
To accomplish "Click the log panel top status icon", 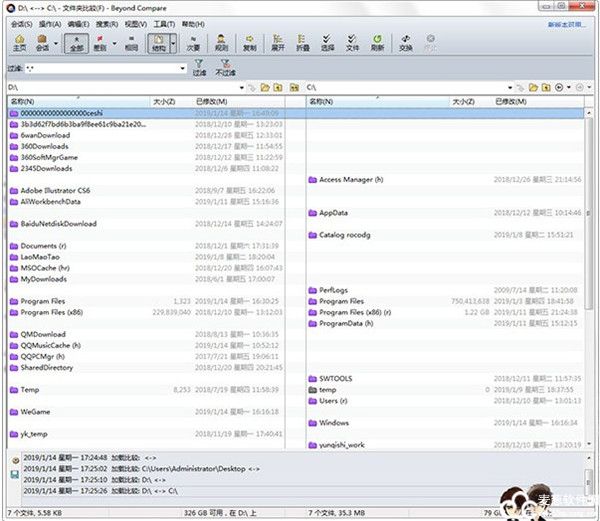I will pos(15,461).
